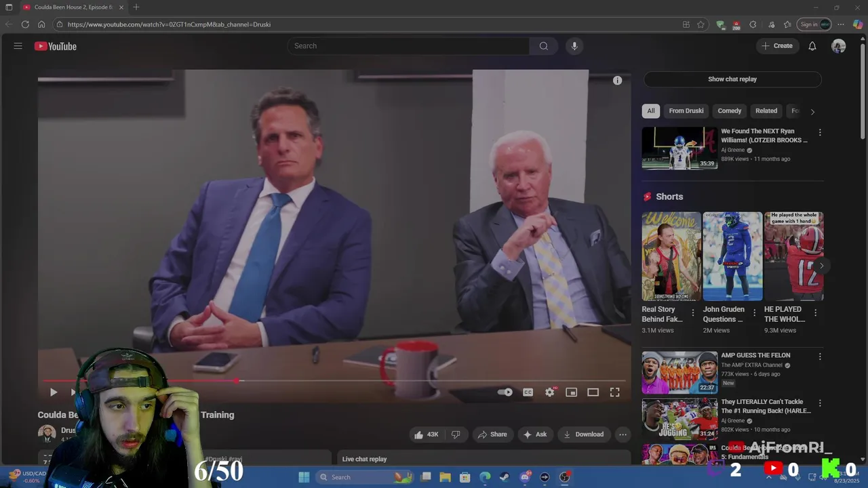
Task: Visit the AMP EXTRA Channel link
Action: pos(751,365)
